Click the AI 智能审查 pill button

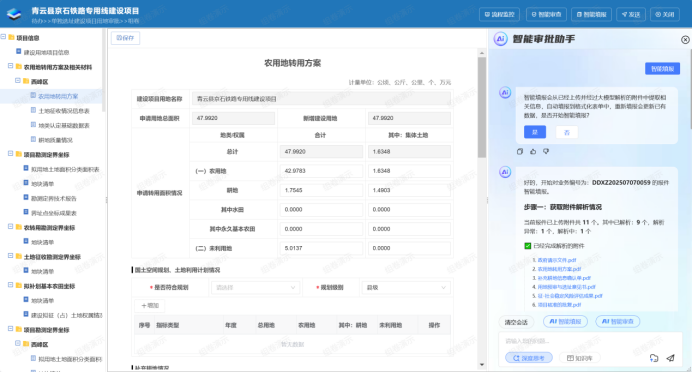617,322
